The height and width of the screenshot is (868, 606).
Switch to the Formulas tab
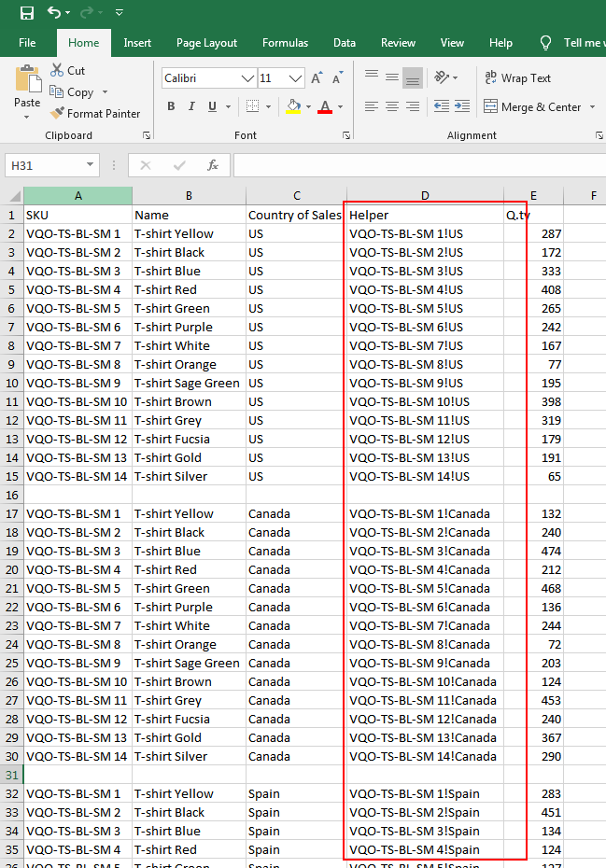pyautogui.click(x=285, y=43)
